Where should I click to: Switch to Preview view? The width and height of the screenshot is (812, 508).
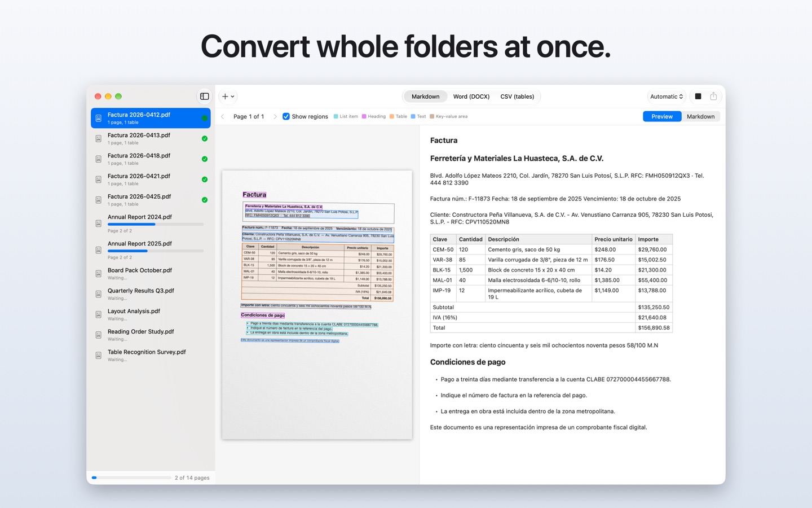pos(662,117)
